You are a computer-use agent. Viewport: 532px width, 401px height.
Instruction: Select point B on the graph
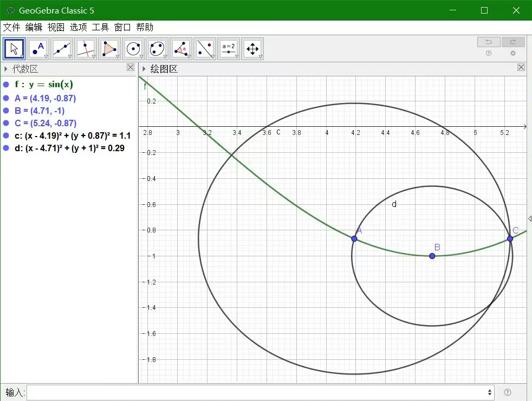432,256
